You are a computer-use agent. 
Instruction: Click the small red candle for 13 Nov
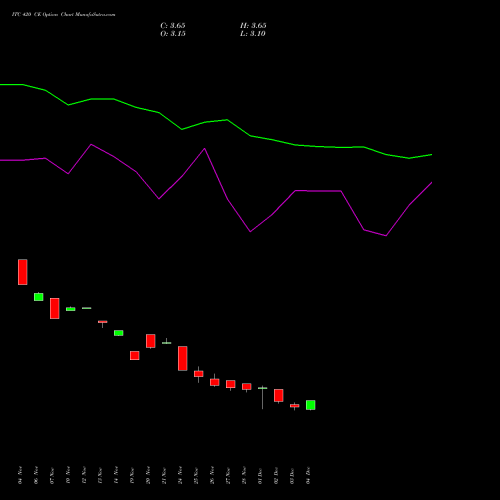pyautogui.click(x=103, y=322)
